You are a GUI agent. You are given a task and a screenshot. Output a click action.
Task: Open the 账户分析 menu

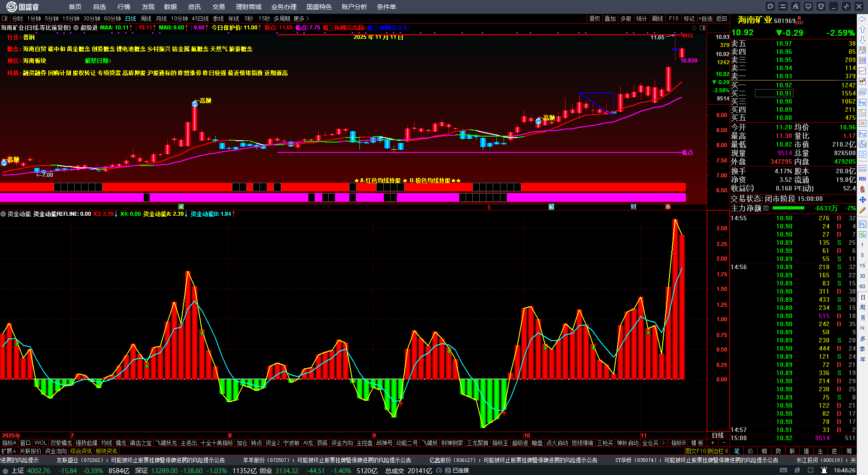click(354, 7)
